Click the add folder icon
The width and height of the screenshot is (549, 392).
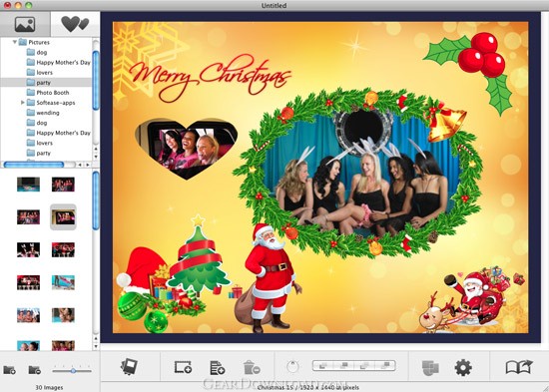[9, 369]
